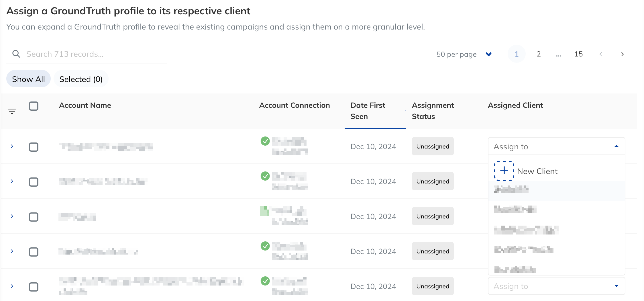Expand the second profile row chevron

click(x=12, y=181)
